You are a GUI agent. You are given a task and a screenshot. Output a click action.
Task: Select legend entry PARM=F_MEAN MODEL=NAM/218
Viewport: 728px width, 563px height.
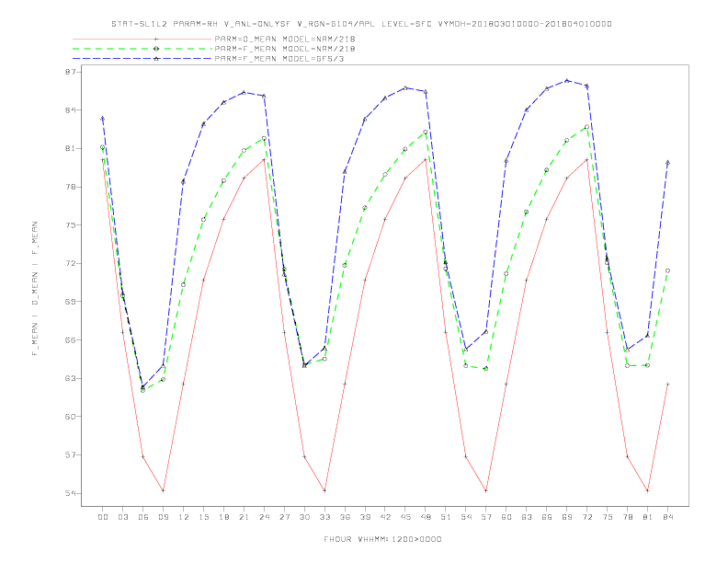tap(285, 49)
